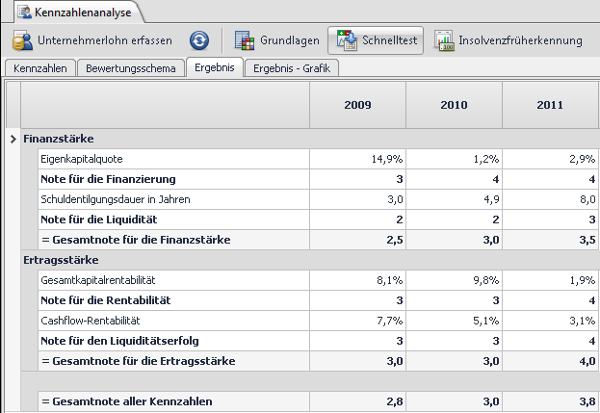Screen dimensions: 600x413
Task: Click Schuldentilgungsdauer 2011 value 8,0
Action: pyautogui.click(x=587, y=199)
